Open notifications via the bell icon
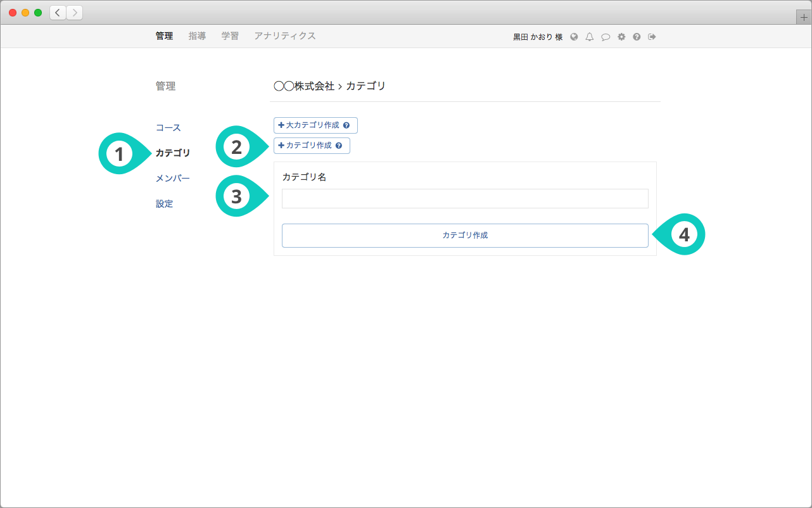This screenshot has height=508, width=812. click(590, 37)
